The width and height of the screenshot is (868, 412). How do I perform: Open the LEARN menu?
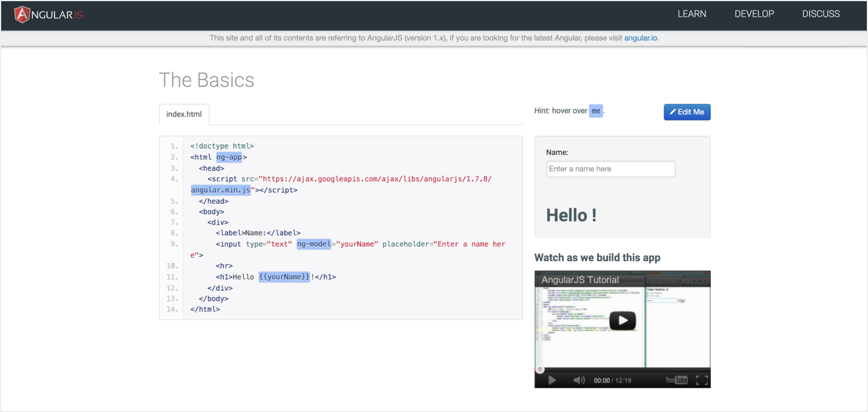pos(692,14)
